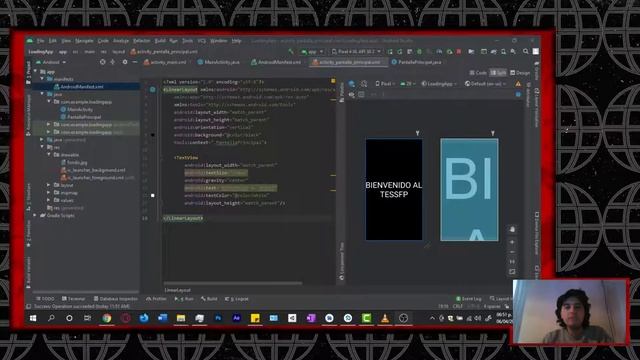
Task: Open VLC media player from taskbar
Action: click(x=385, y=318)
